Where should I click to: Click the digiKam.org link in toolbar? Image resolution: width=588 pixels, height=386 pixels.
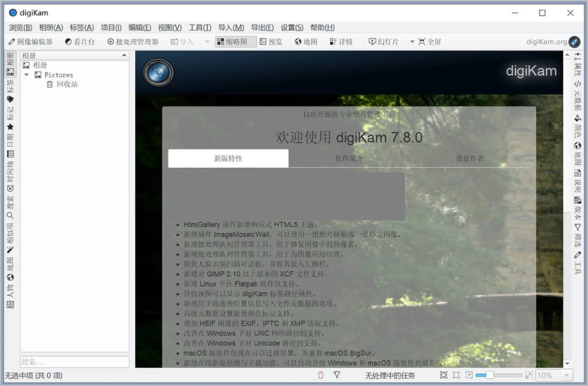click(546, 42)
